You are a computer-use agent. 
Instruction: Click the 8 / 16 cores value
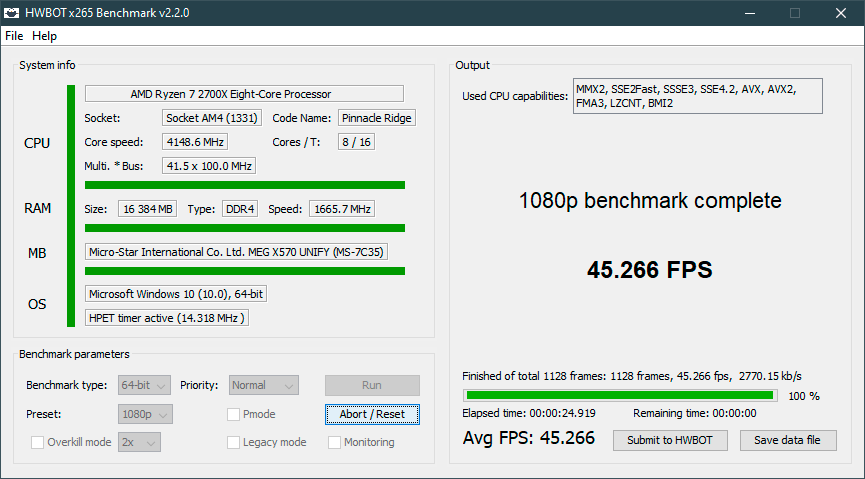pos(356,142)
